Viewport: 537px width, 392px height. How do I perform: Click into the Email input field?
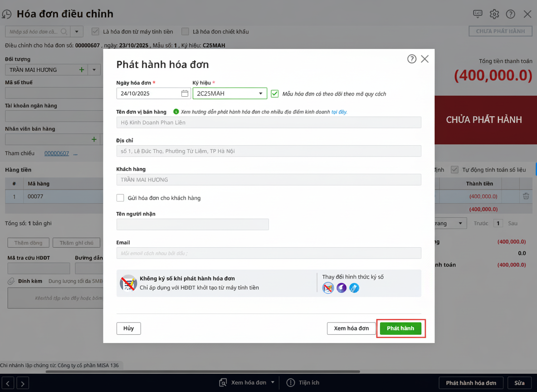tap(268, 253)
